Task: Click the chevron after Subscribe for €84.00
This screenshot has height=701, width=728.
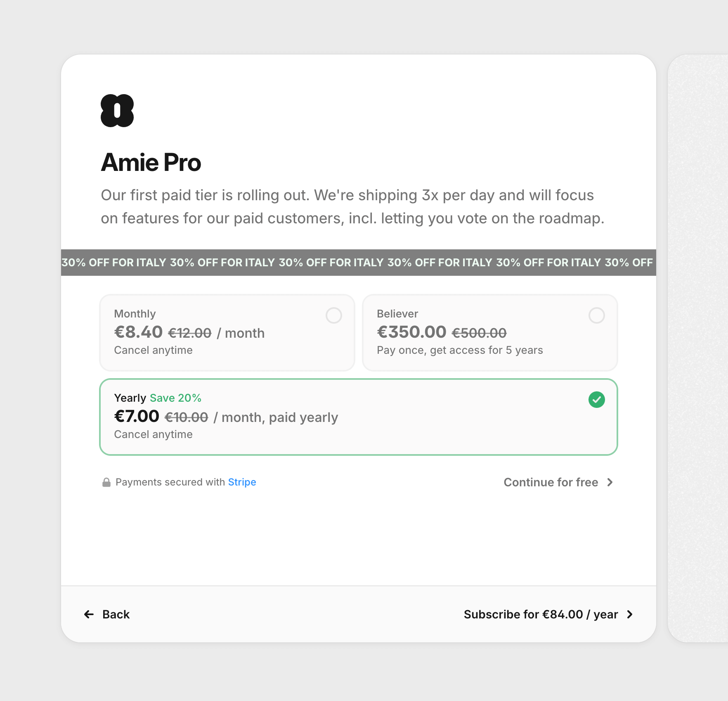Action: pos(630,614)
